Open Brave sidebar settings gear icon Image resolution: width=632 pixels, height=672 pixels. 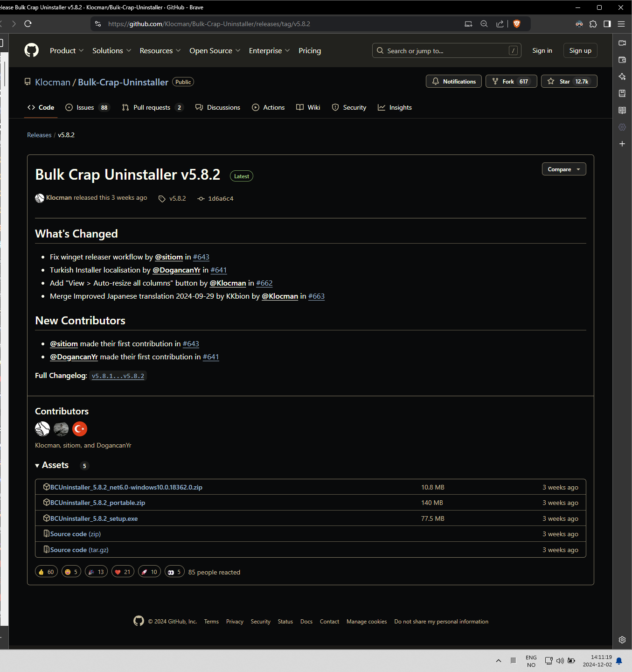622,640
